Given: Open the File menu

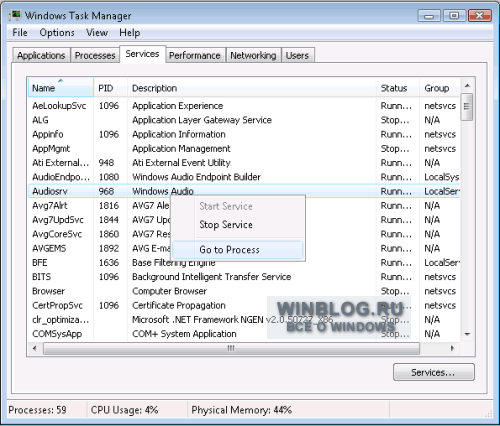Looking at the screenshot, I should [x=20, y=33].
